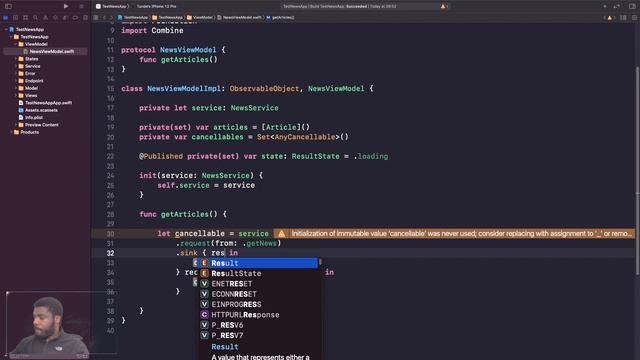Open the Debug navigator icon
This screenshot has height=360, width=640.
(65, 18)
